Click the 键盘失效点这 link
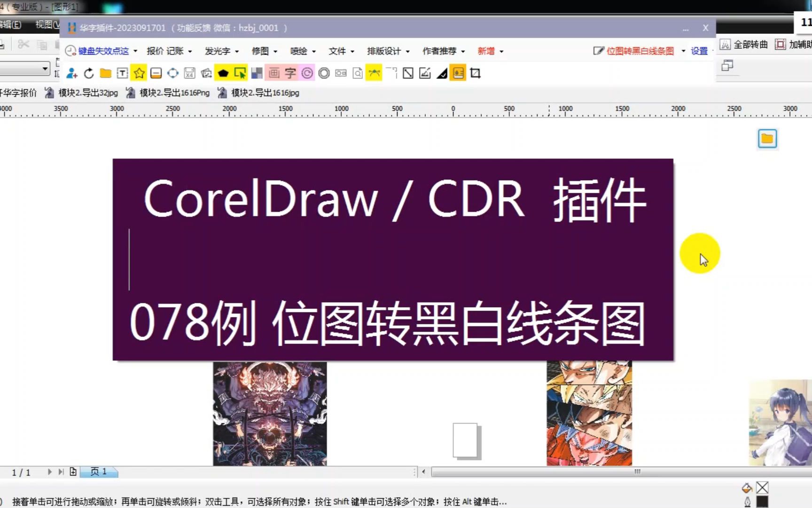The height and width of the screenshot is (508, 812). (x=104, y=51)
